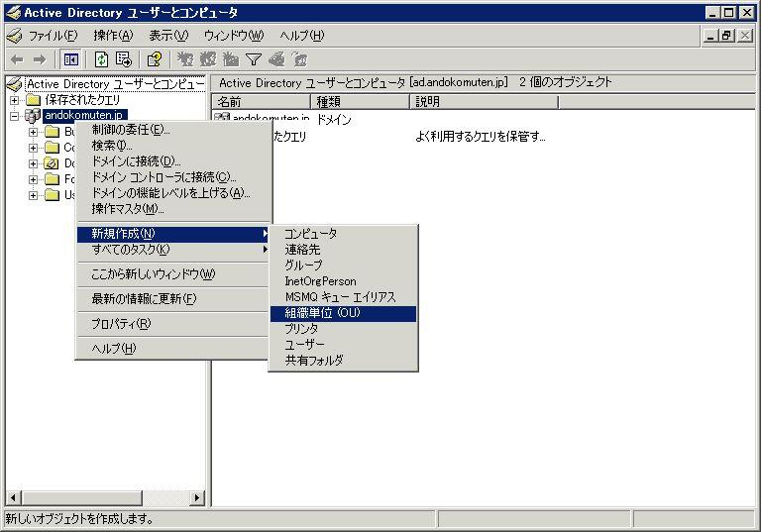Image resolution: width=761 pixels, height=532 pixels.
Task: Click the Refresh toolbar icon
Action: [101, 59]
